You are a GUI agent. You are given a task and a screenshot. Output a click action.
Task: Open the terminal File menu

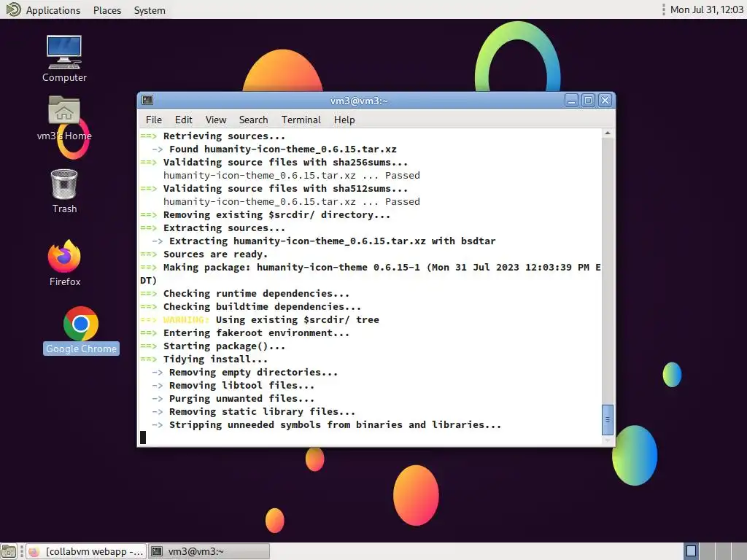(153, 120)
